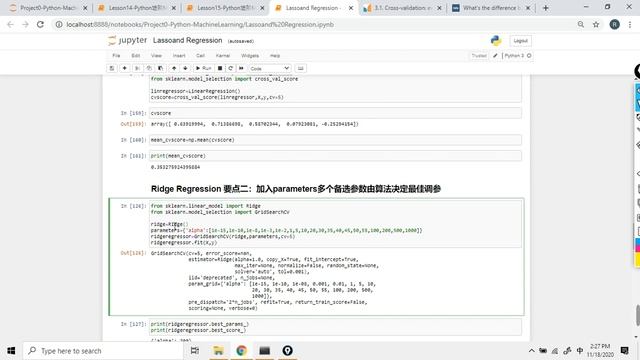Restart the kernel icon
The width and height of the screenshot is (640, 360).
(x=231, y=68)
